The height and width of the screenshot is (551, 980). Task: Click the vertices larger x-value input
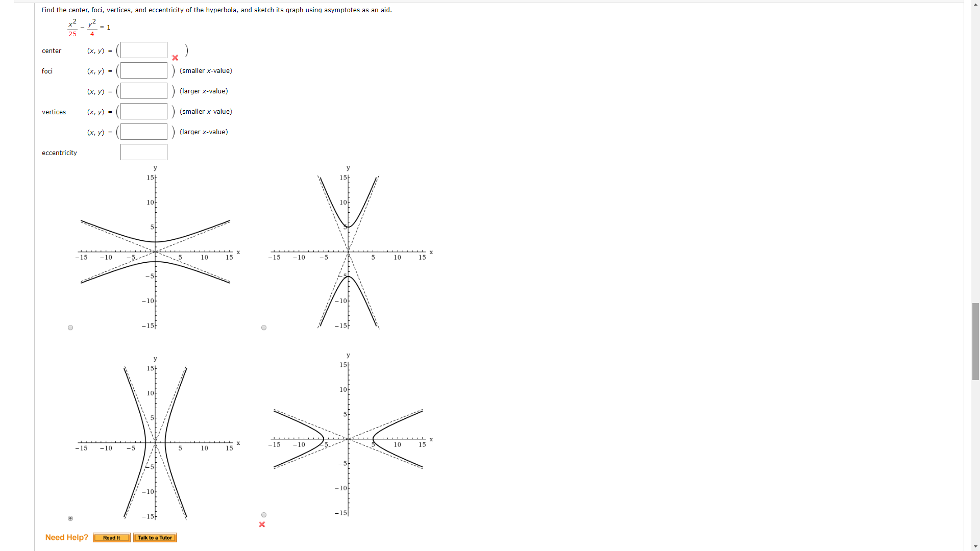143,131
